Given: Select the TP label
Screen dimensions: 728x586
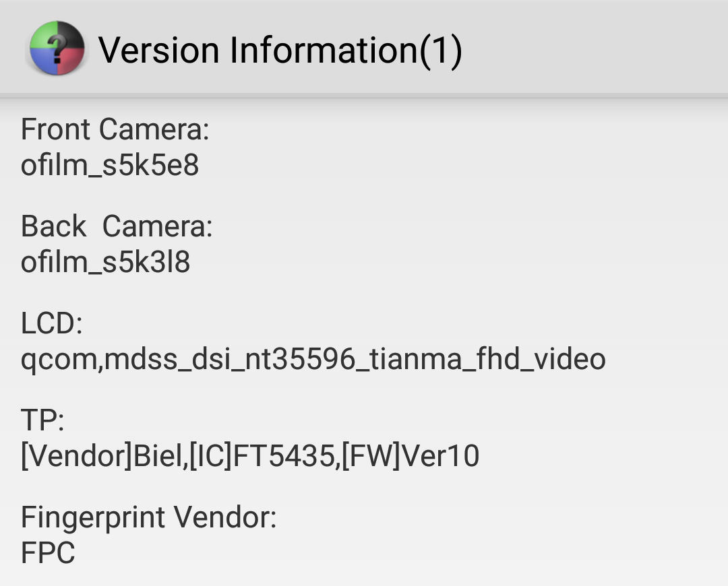Looking at the screenshot, I should (42, 421).
